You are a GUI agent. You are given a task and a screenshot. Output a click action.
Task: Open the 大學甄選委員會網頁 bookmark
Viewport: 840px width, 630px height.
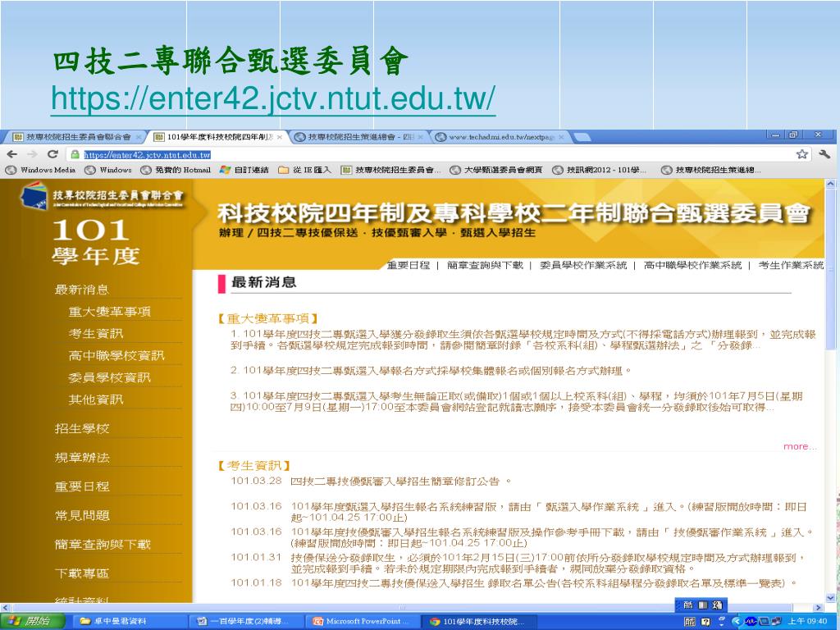(x=496, y=170)
